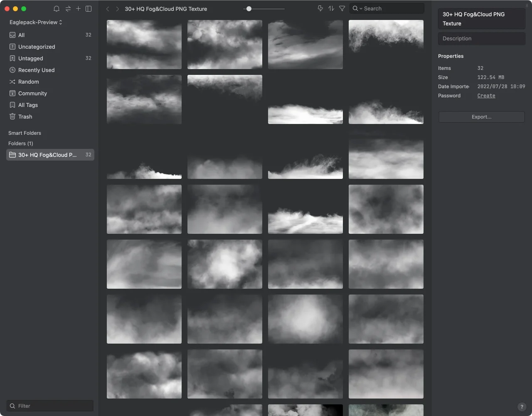Open the sort order arrows icon

[331, 8]
